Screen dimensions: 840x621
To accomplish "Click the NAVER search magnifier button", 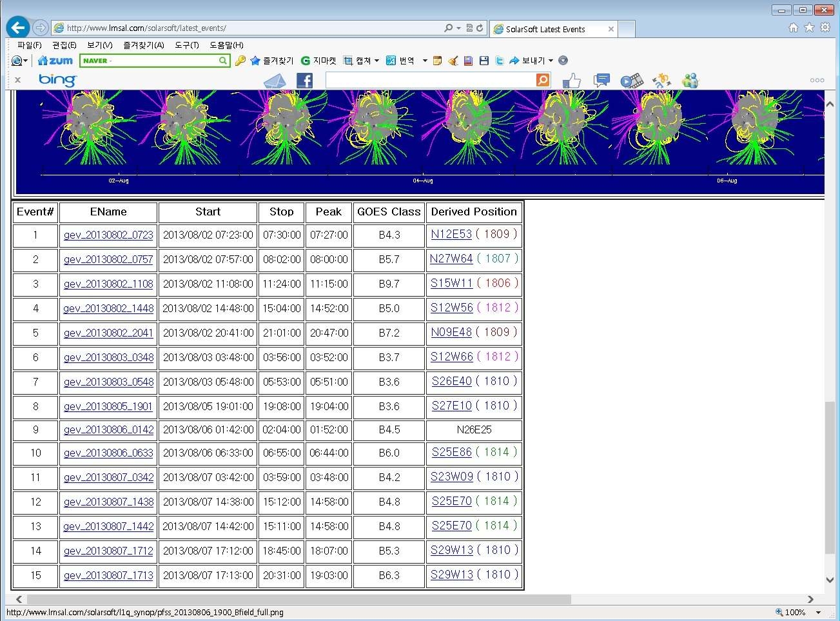I will 222,61.
